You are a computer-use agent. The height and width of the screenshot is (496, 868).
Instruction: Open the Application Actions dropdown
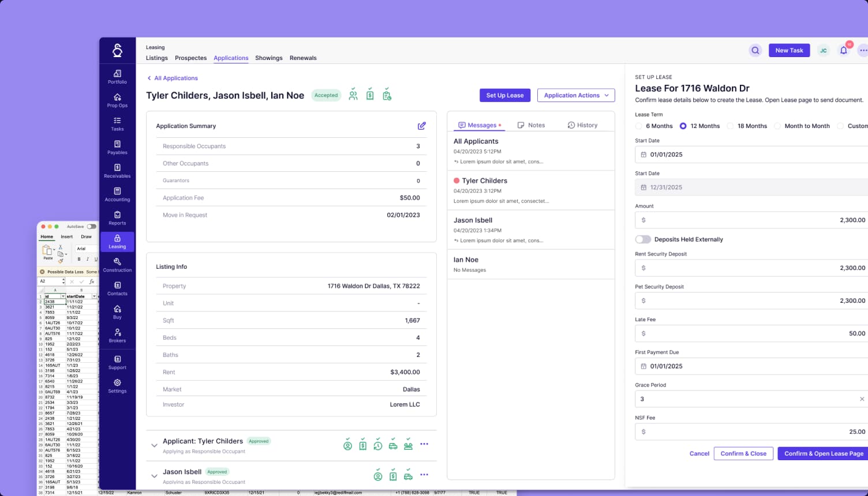click(x=576, y=95)
